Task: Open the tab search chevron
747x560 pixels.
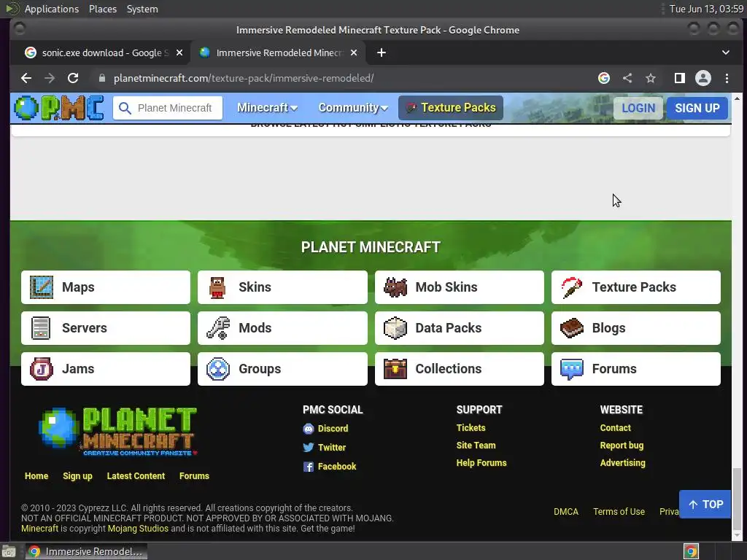Action: tap(726, 52)
